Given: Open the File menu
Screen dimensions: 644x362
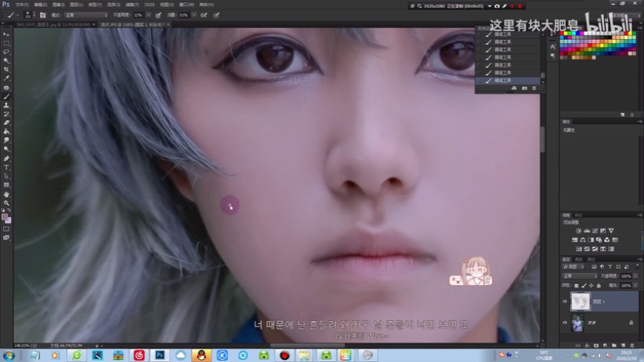Looking at the screenshot, I should point(21,4).
